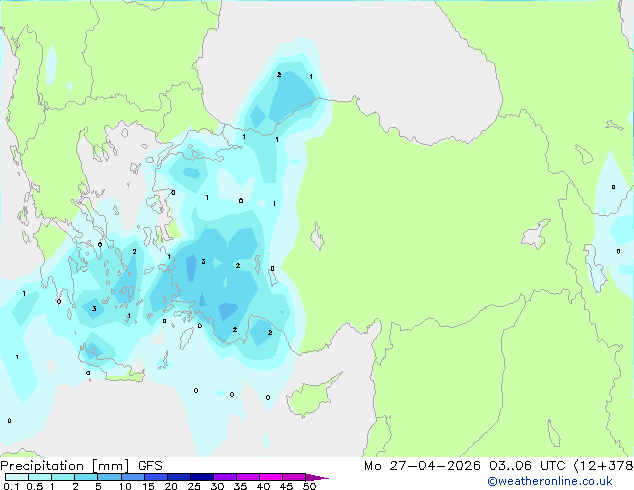The height and width of the screenshot is (490, 634).
Task: Select the 15–20 mm legend color swatch
Action: coord(155,477)
